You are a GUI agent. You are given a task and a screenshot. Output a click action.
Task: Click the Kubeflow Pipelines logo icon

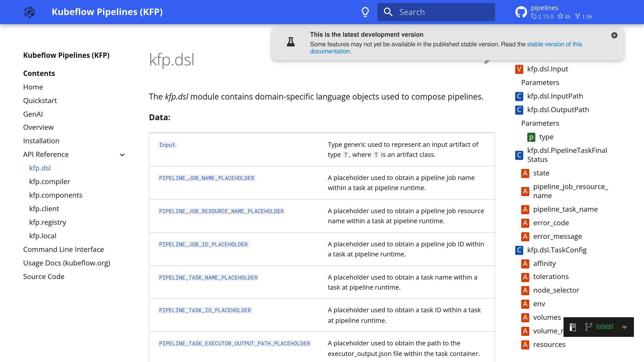pyautogui.click(x=30, y=12)
